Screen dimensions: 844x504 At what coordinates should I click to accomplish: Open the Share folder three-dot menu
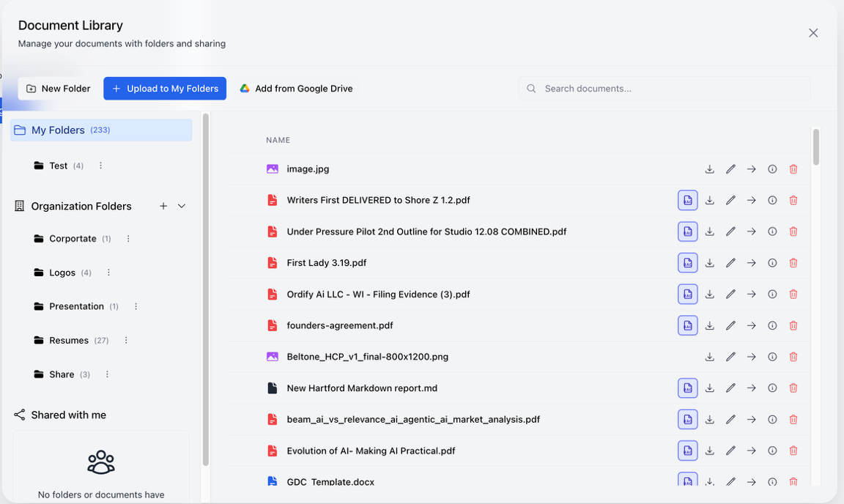pyautogui.click(x=106, y=374)
